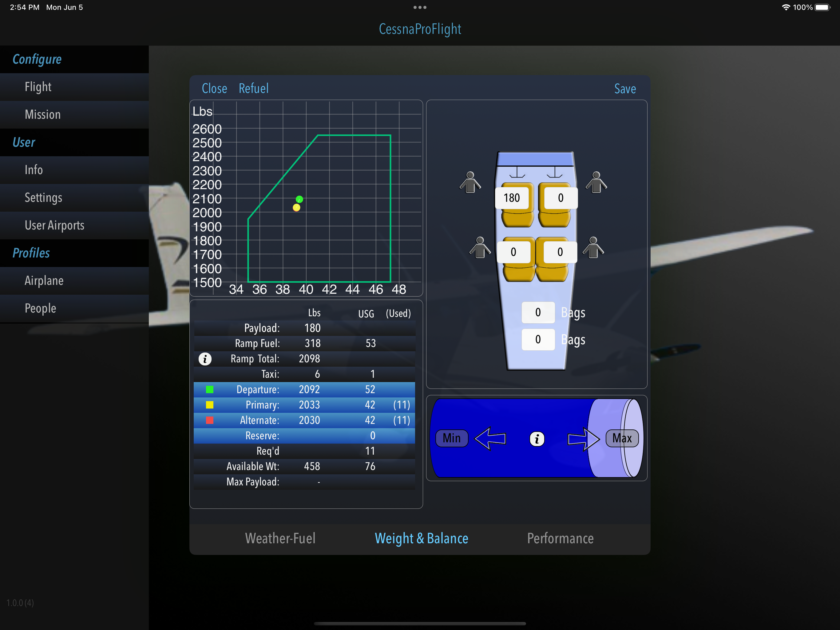Open User Airports in sidebar
Viewport: 840px width, 630px height.
54,225
